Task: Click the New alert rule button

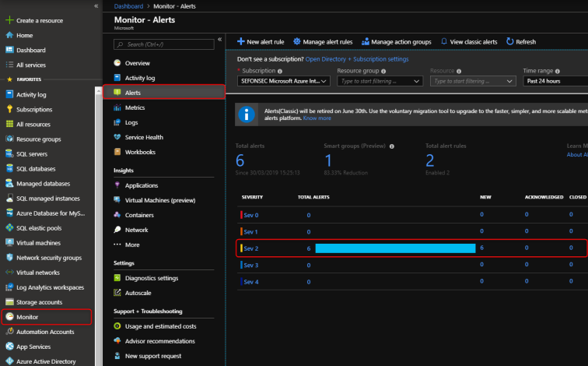Action: point(261,42)
